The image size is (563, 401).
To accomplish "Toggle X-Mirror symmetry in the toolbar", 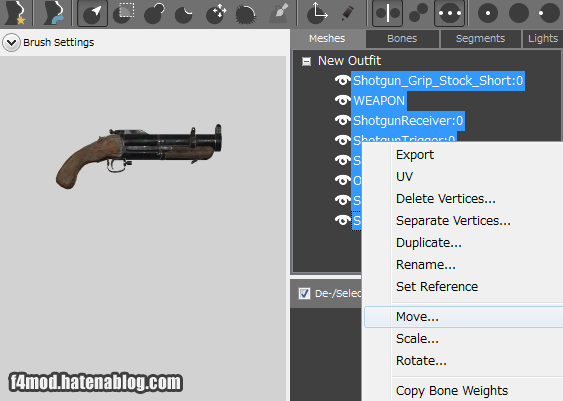I will click(x=387, y=13).
